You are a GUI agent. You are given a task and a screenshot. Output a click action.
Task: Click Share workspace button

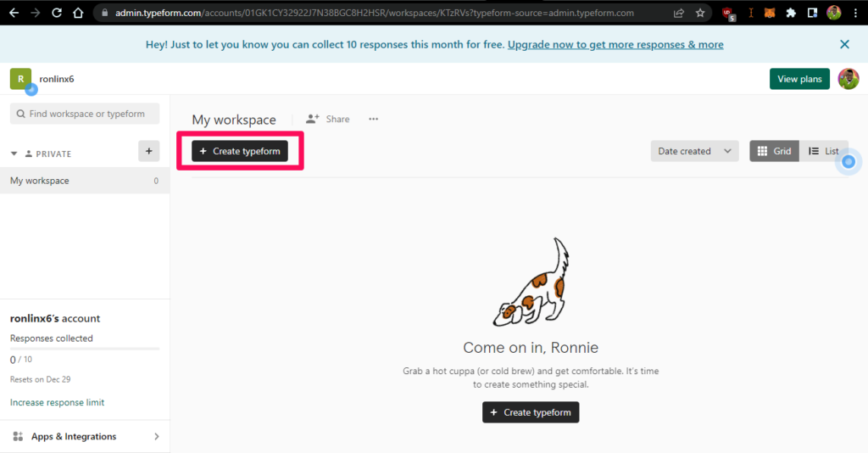(328, 119)
